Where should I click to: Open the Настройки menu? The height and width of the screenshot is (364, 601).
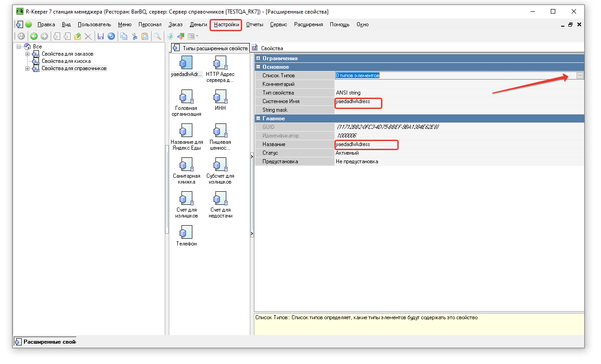pos(226,24)
